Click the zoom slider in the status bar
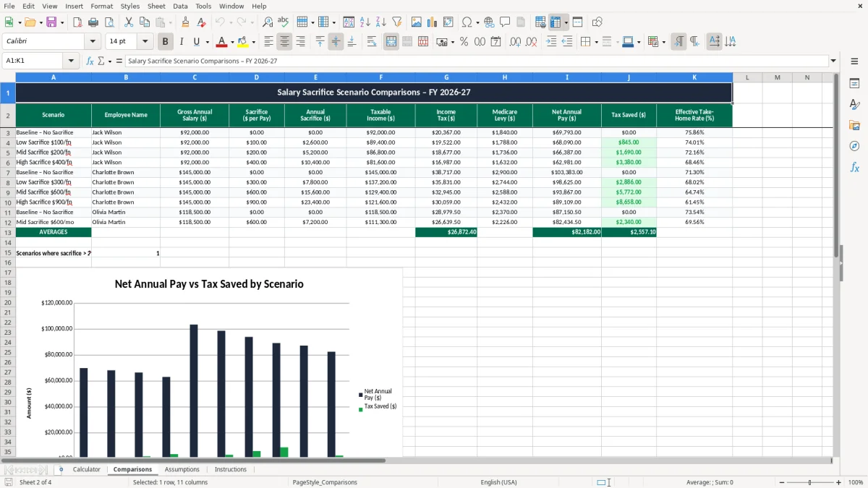 point(809,482)
